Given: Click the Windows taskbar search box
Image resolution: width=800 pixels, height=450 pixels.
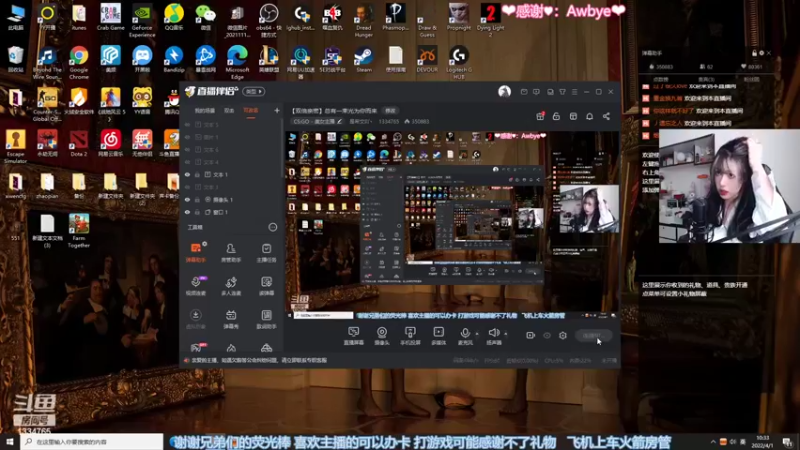Looking at the screenshot, I should 92,441.
